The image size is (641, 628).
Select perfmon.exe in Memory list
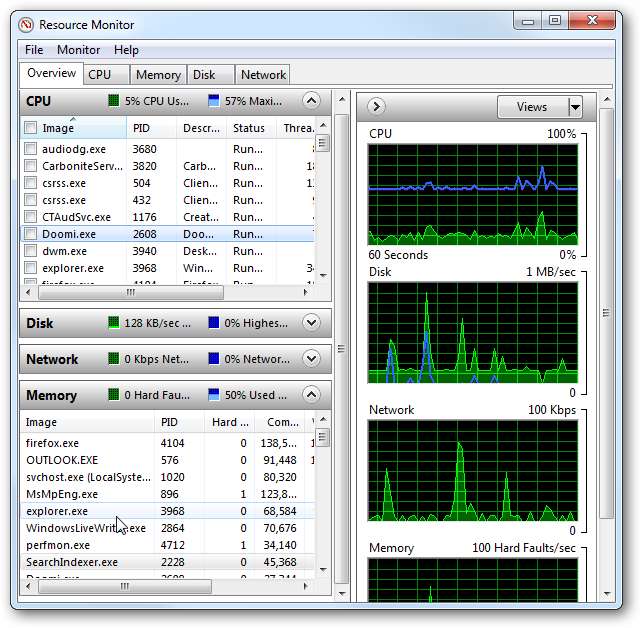click(x=168, y=545)
